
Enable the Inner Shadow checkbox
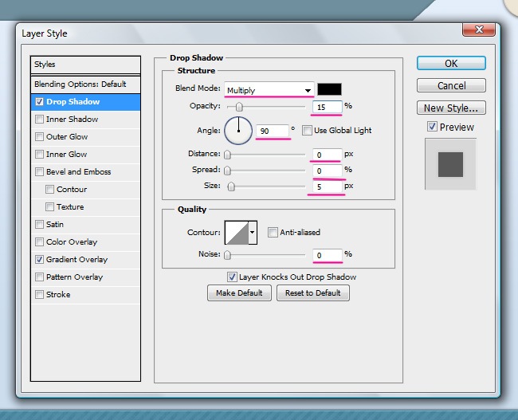click(x=40, y=120)
